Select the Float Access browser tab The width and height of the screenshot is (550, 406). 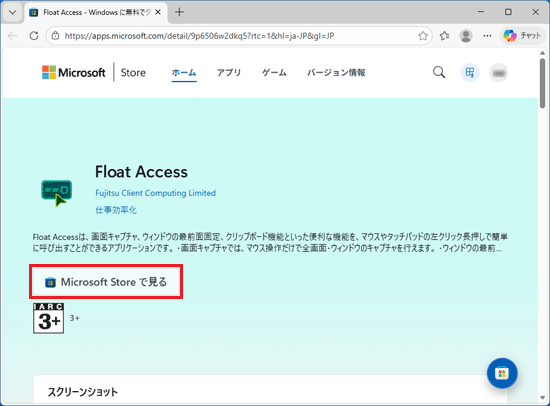(96, 12)
